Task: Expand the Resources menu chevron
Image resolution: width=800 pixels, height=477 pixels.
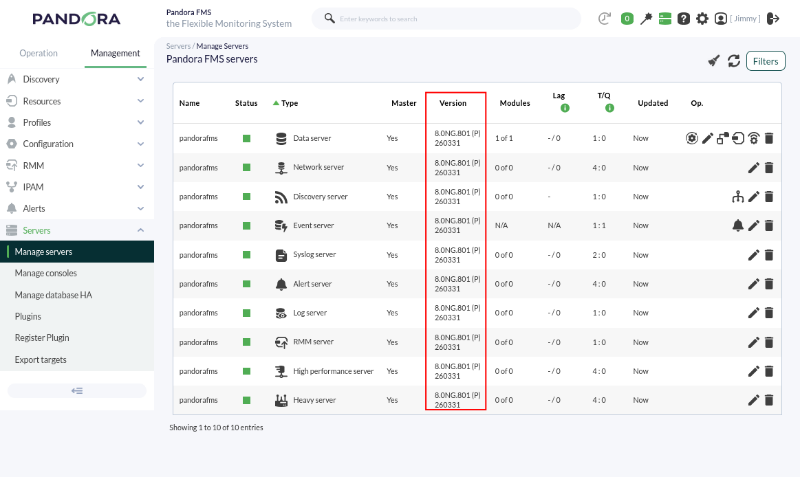Action: tap(140, 101)
